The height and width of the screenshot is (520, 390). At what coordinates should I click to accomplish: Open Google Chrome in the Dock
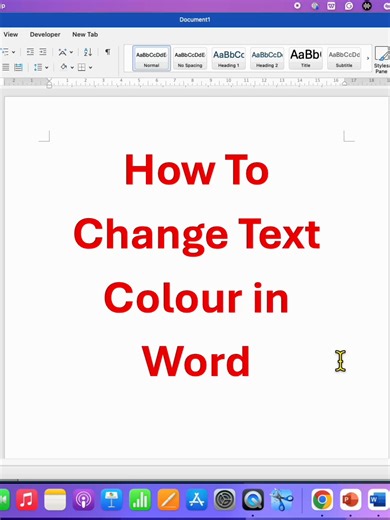coord(322,500)
